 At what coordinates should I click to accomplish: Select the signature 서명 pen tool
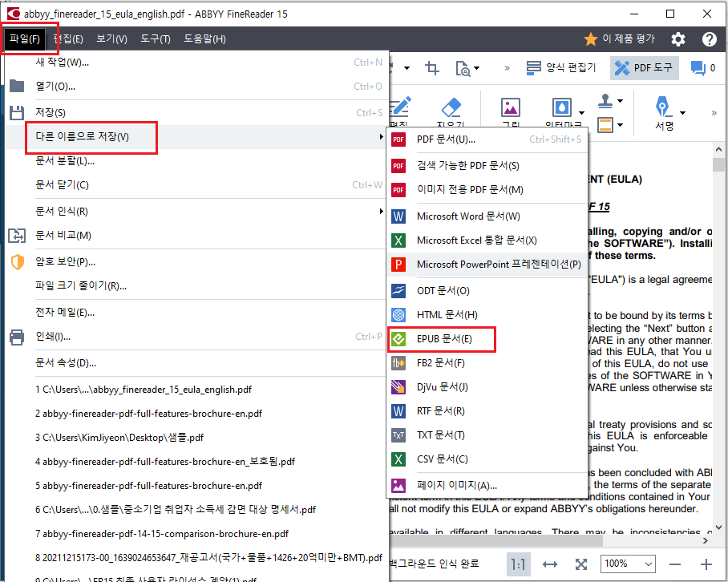pyautogui.click(x=664, y=113)
